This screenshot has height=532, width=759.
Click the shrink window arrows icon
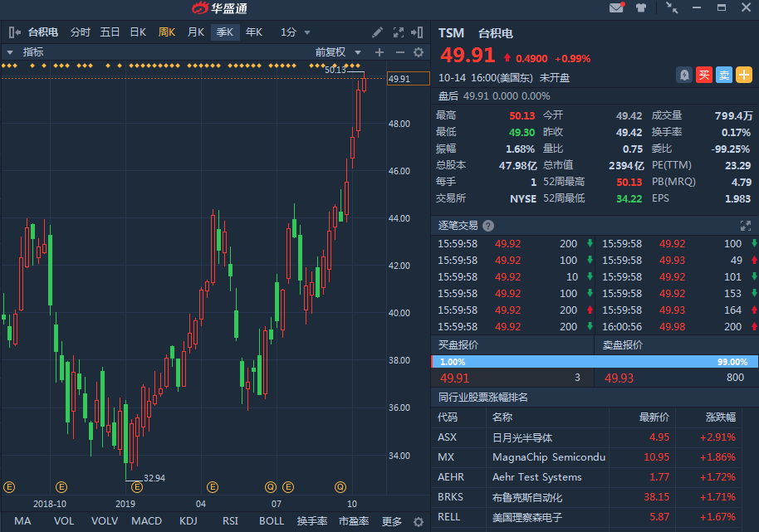click(672, 7)
